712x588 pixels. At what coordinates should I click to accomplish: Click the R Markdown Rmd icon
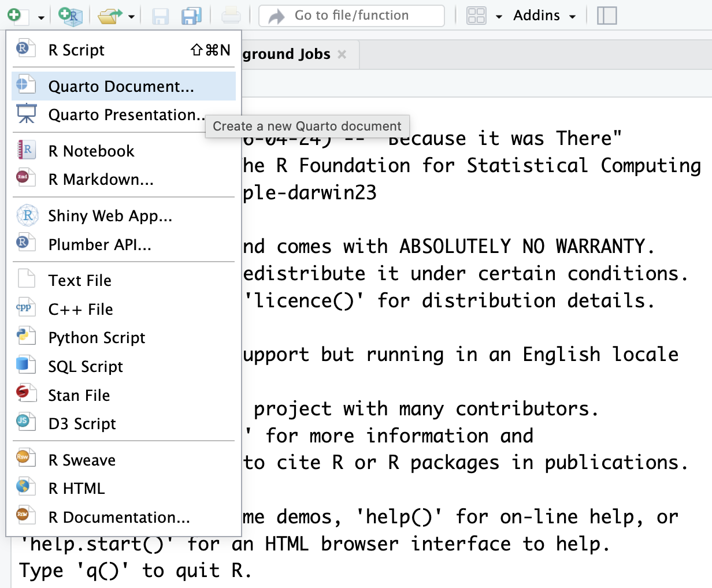click(26, 178)
